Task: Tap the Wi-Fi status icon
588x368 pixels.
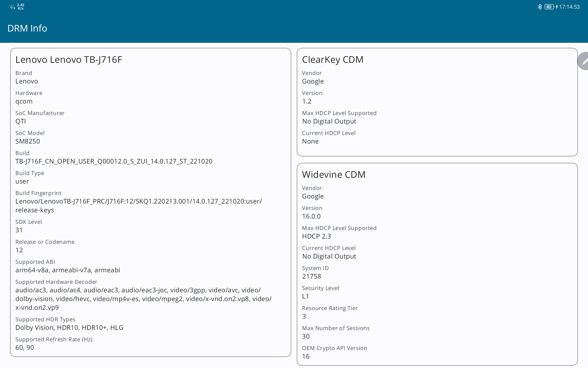Action: 12,7
